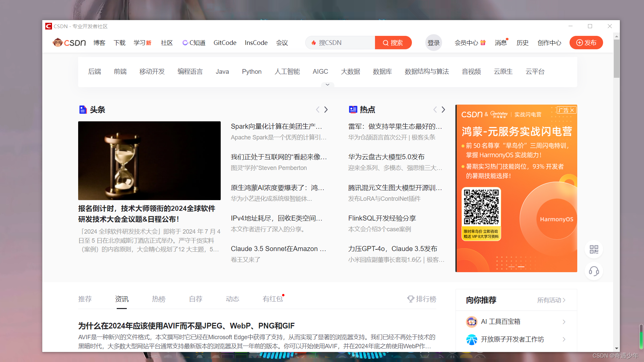
Task: Open InsCode nav link
Action: 256,43
